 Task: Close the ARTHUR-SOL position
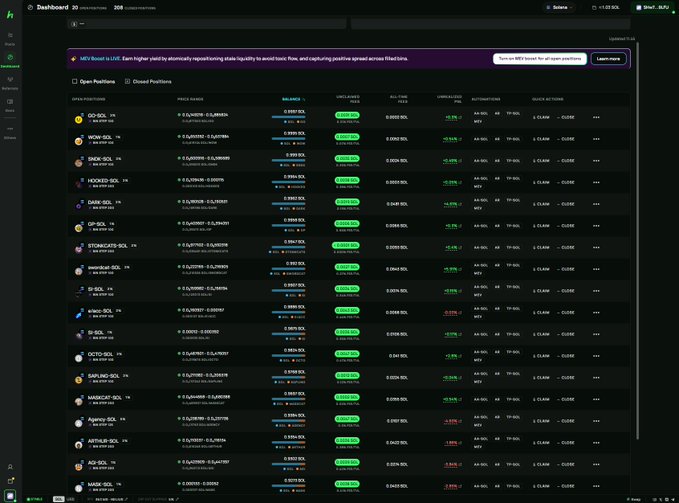[566, 442]
